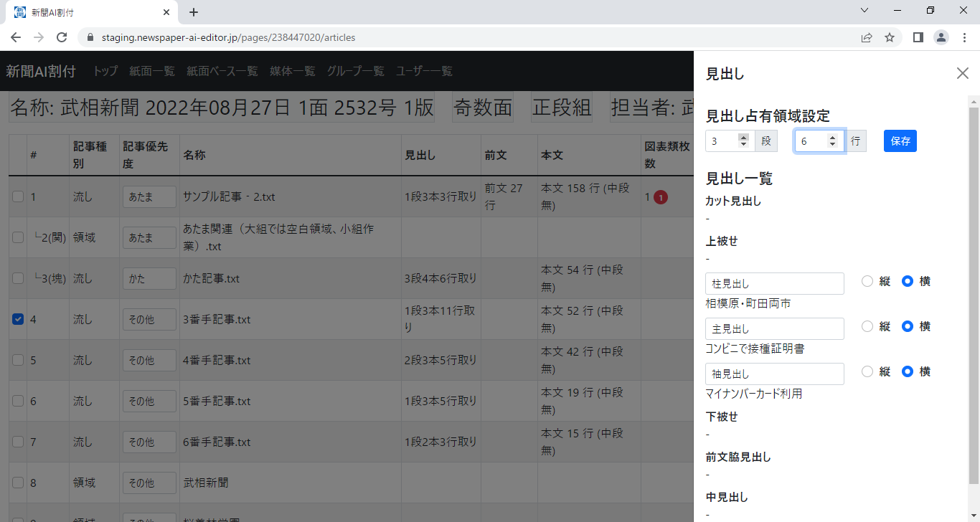The image size is (980, 522).
Task: Click the 3段4本6行取り headline cell
Action: 440,278
